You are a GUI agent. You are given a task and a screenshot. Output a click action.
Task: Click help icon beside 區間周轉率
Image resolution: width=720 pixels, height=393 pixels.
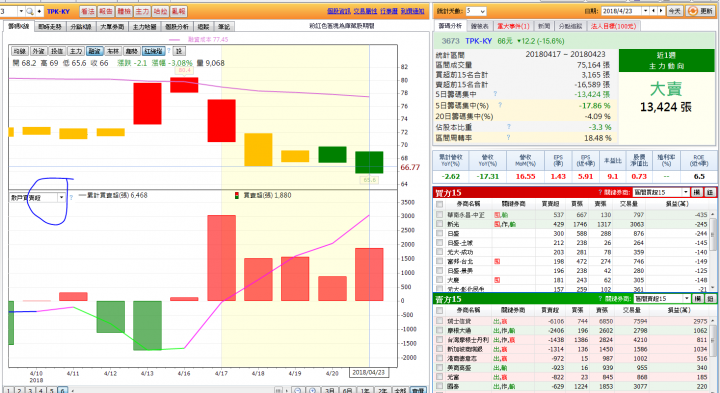(x=509, y=137)
